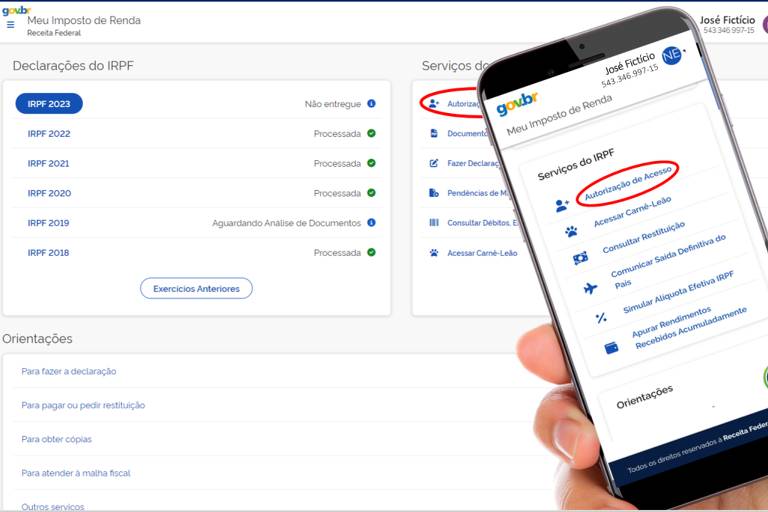Click the airplane icon on the phone
Image resolution: width=768 pixels, height=512 pixels.
591,288
